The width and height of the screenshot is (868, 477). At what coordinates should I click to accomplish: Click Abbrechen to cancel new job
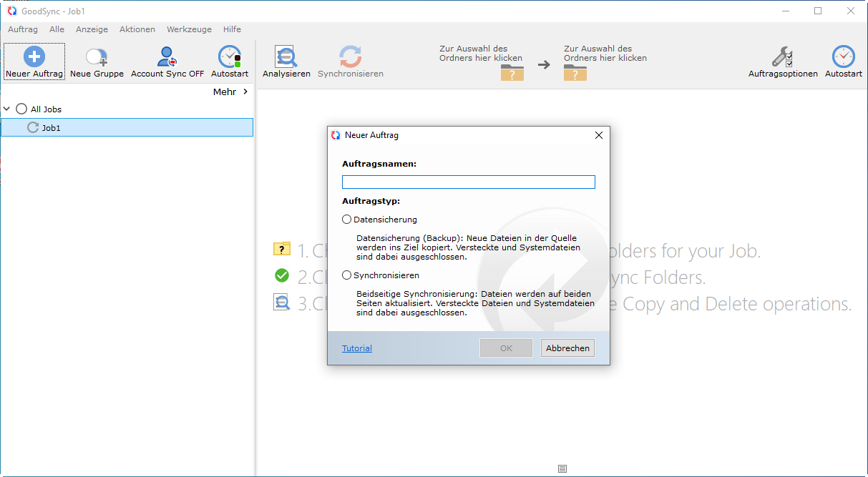pos(567,348)
